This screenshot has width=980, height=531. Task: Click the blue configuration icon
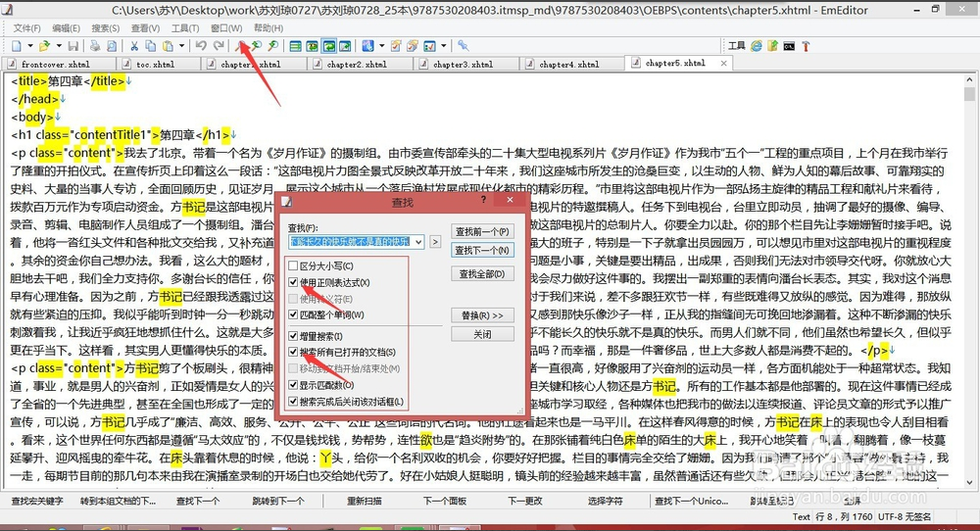coord(367,46)
